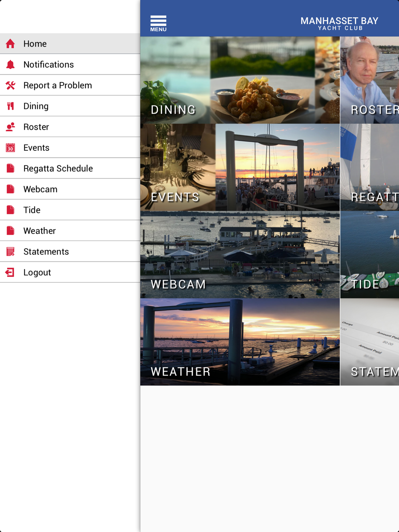Click the Report a Problem tools icon
This screenshot has width=399, height=532.
[10, 85]
